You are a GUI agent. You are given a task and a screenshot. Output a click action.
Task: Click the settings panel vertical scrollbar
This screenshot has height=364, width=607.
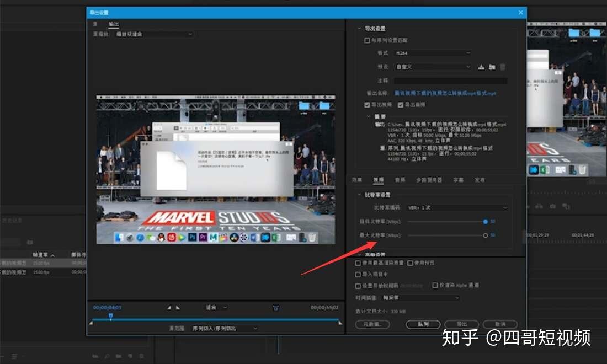pyautogui.click(x=524, y=237)
